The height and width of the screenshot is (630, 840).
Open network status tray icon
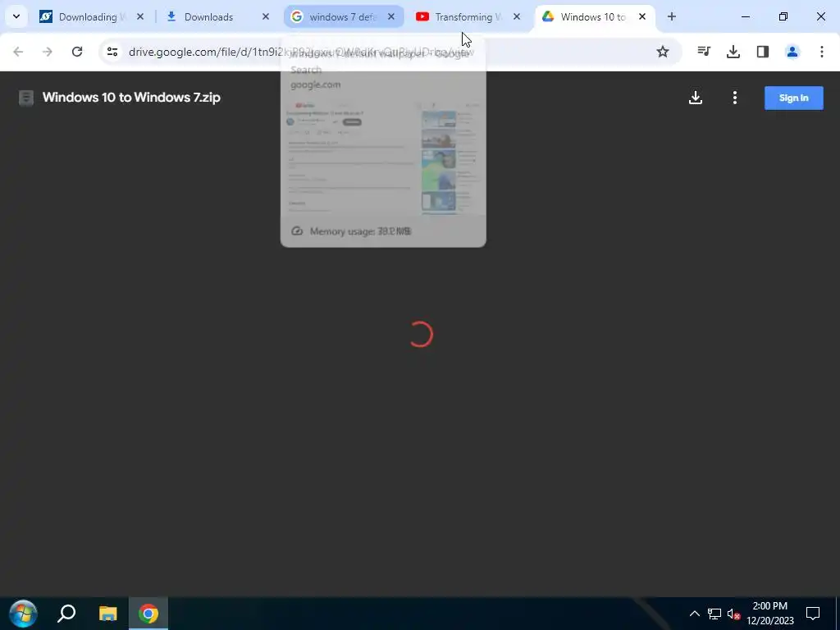[x=714, y=614]
